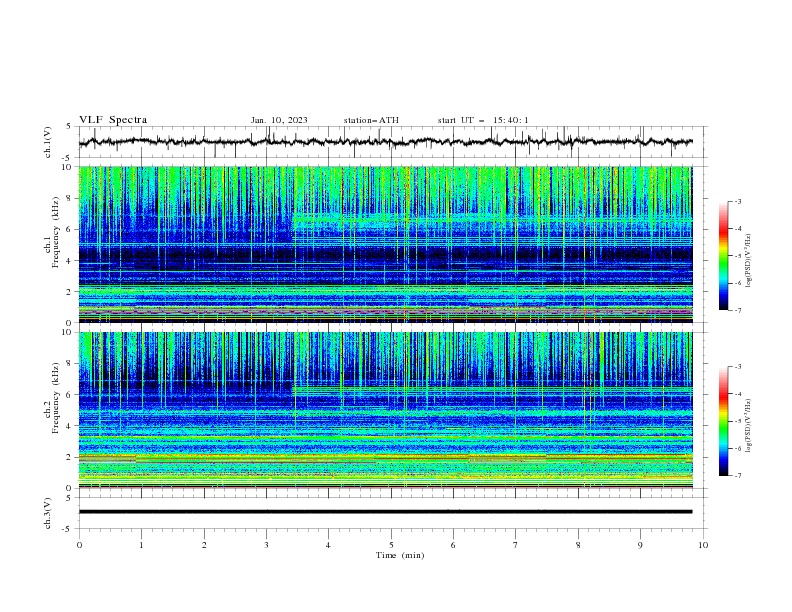The height and width of the screenshot is (612, 792).
Task: Click the flat ch.3 voltage trace
Action: click(385, 512)
